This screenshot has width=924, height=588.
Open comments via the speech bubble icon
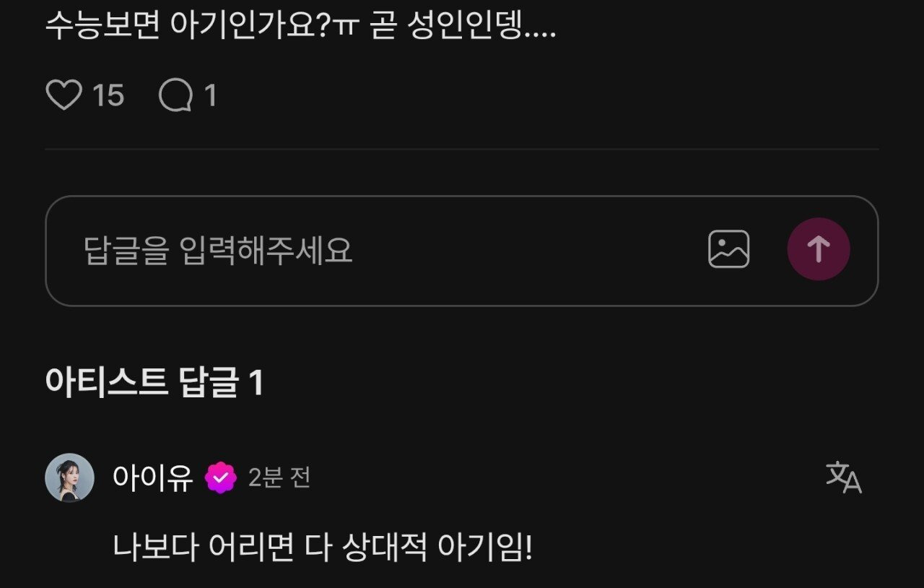(175, 95)
